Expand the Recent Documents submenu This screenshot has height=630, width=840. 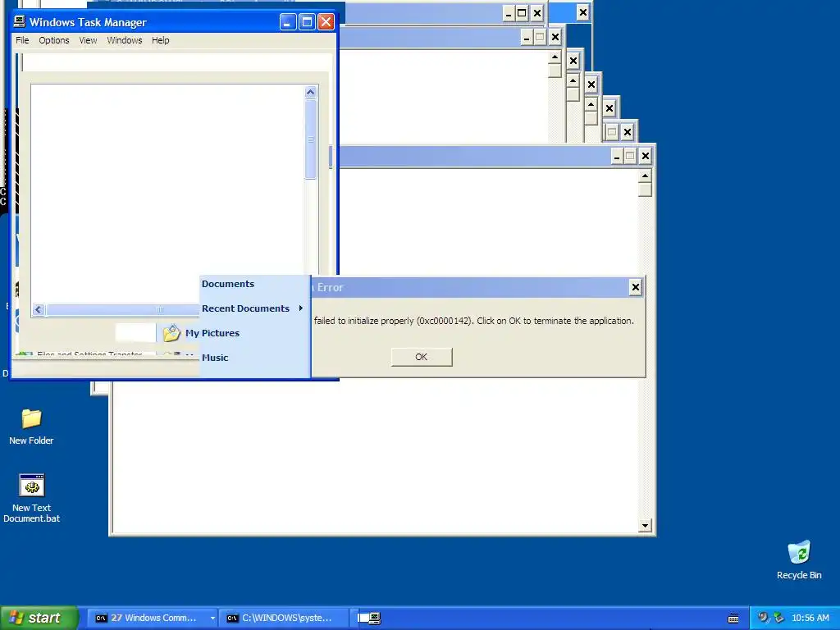click(253, 308)
